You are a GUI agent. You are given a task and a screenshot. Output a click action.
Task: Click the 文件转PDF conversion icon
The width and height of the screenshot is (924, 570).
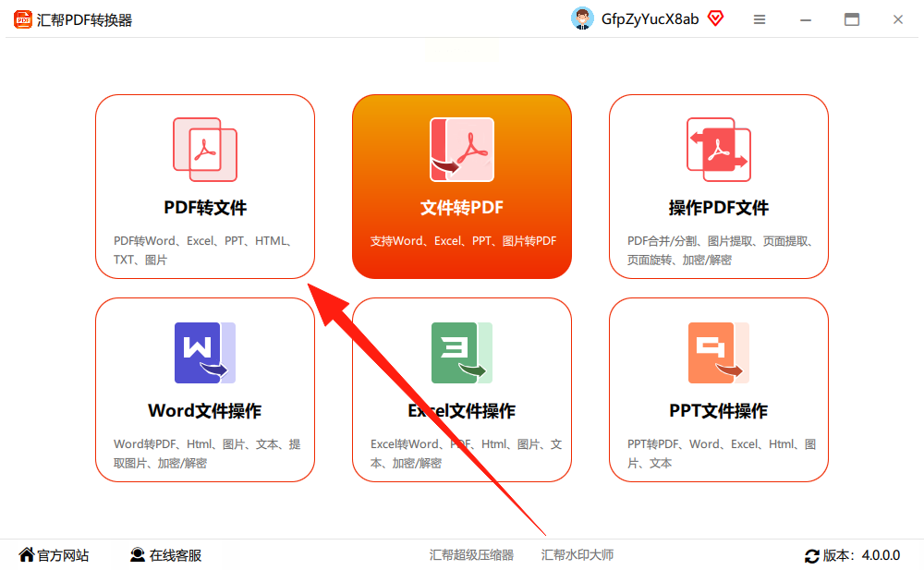click(462, 150)
